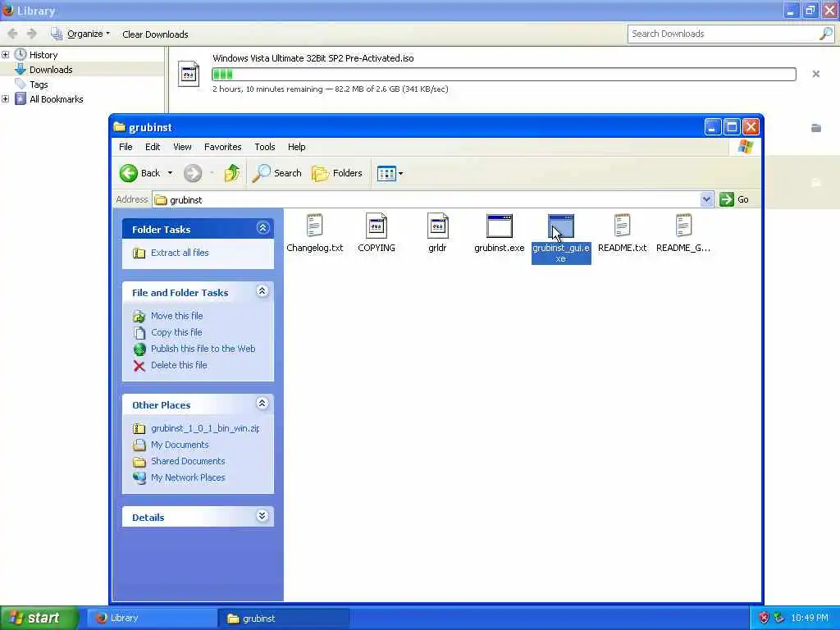Image resolution: width=840 pixels, height=630 pixels.
Task: Open My Network Places link
Action: [188, 478]
